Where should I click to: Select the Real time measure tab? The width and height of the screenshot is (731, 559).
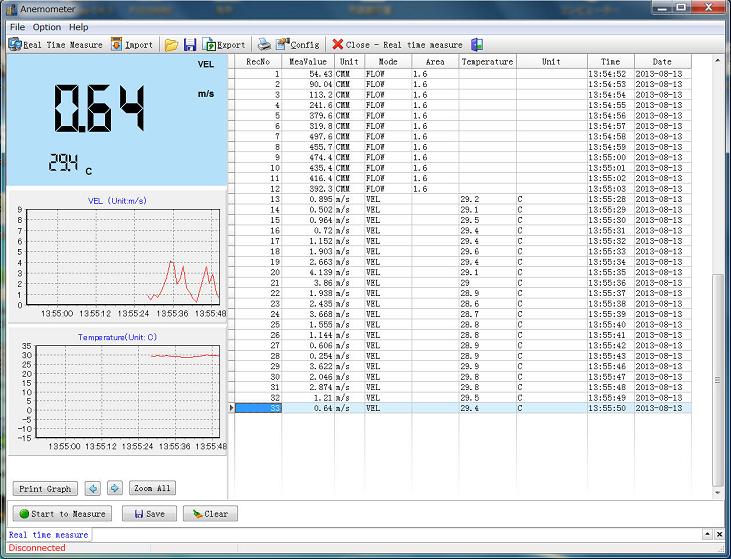click(x=48, y=535)
